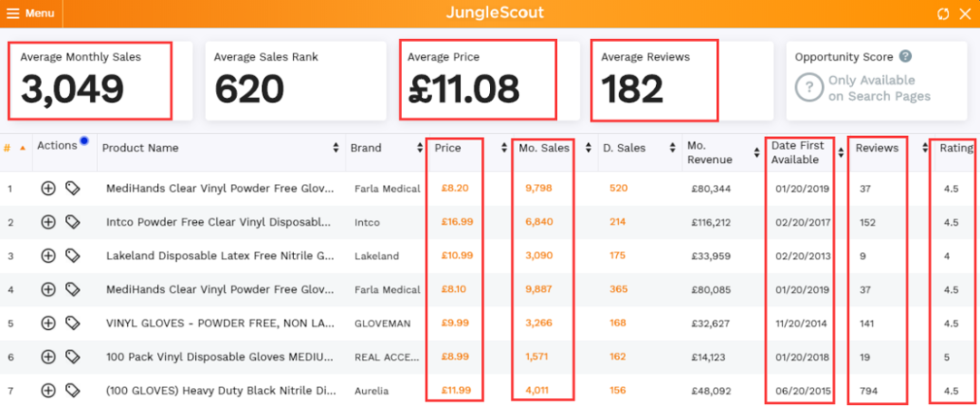The image size is (980, 407).
Task: Click plus icon for 100 Pack Vinyl row
Action: click(x=48, y=356)
